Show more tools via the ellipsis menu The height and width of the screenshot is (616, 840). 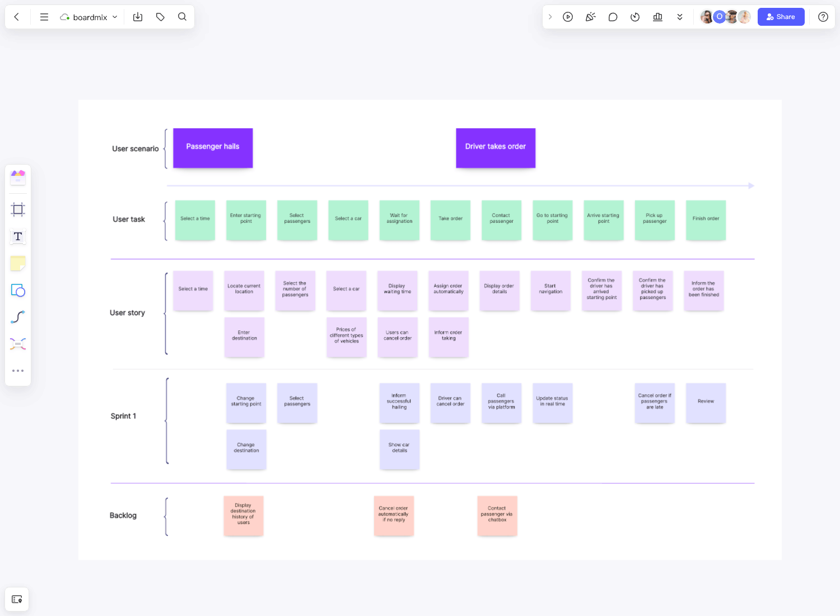click(18, 370)
